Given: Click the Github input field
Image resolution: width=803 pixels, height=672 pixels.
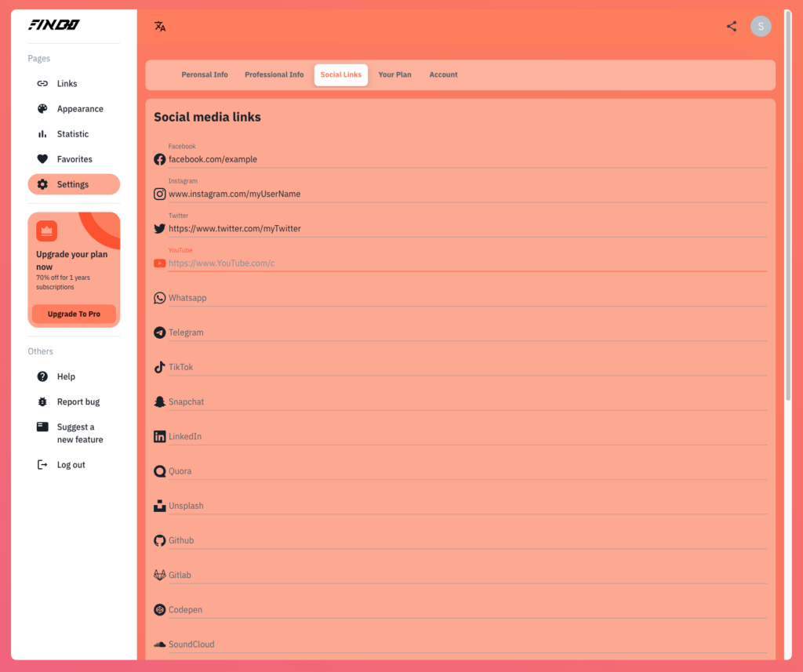Looking at the screenshot, I should [467, 540].
